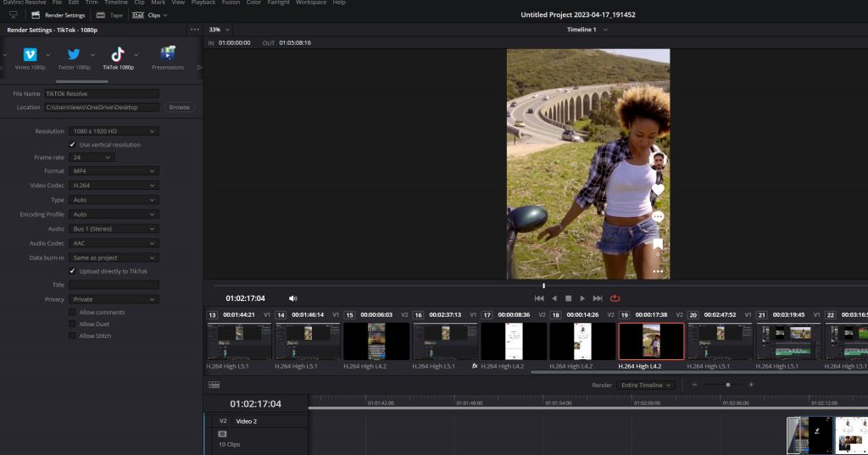Viewport: 868px width, 455px height.
Task: Play the viewer forward
Action: click(x=581, y=298)
